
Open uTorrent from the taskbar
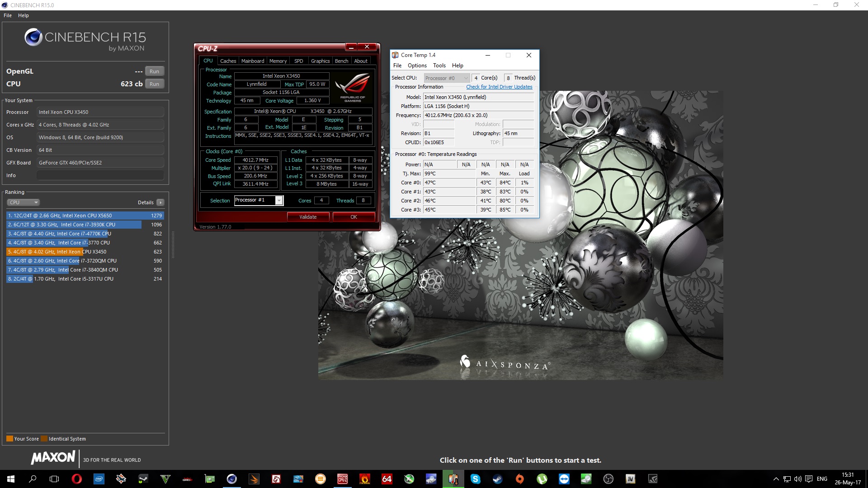[542, 479]
